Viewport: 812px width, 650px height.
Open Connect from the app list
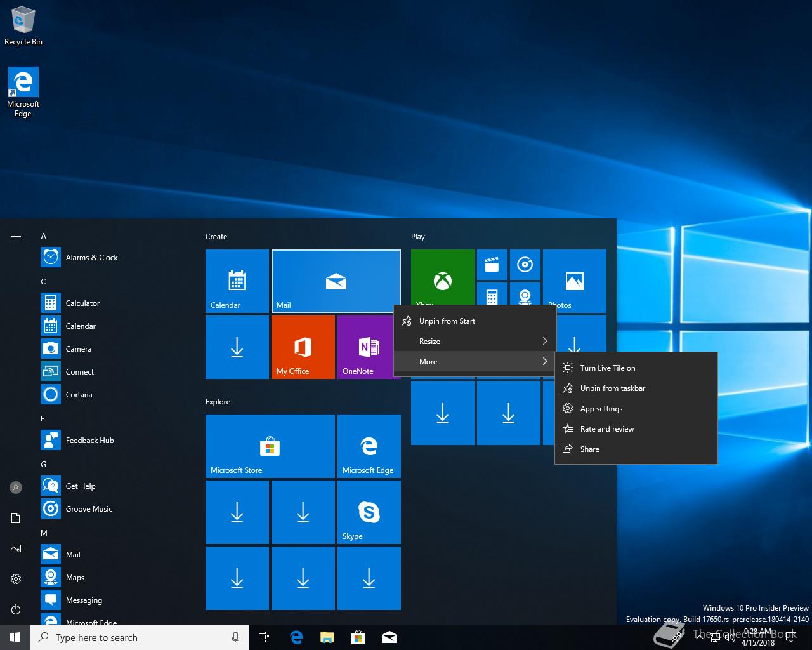point(114,371)
